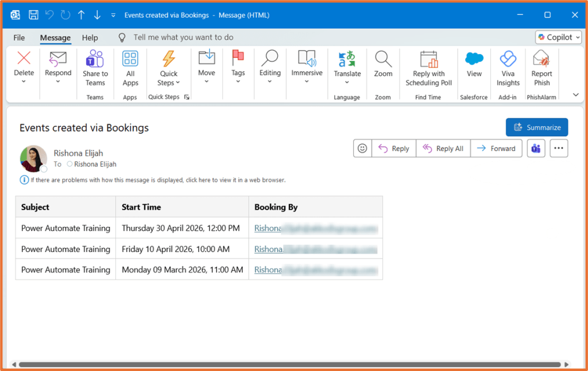Screen dimensions: 588x371
Task: Switch to the Help tab
Action: point(90,37)
